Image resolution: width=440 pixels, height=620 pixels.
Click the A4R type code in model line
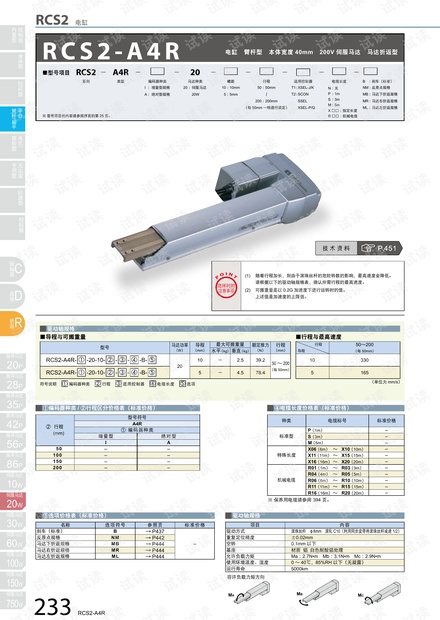[121, 72]
